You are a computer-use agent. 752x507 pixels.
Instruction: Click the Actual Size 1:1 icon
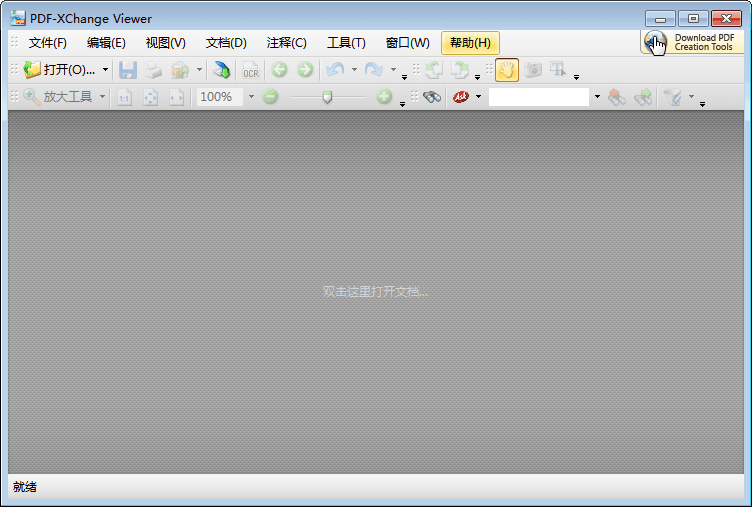124,97
